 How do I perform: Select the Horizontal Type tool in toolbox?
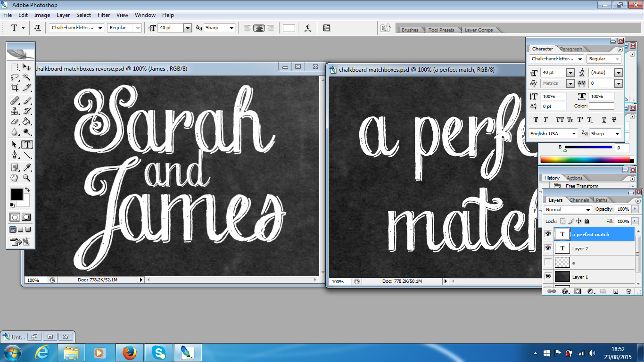(27, 144)
